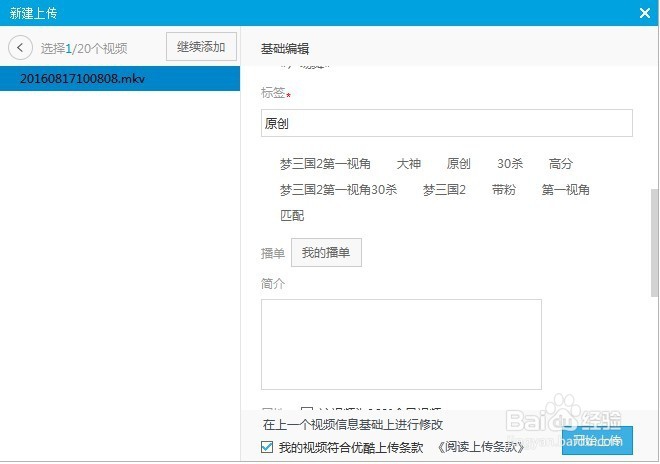Viewport: 660px width, 464px height.
Task: Add suggested tag 原创 from suggestions
Action: 458,164
